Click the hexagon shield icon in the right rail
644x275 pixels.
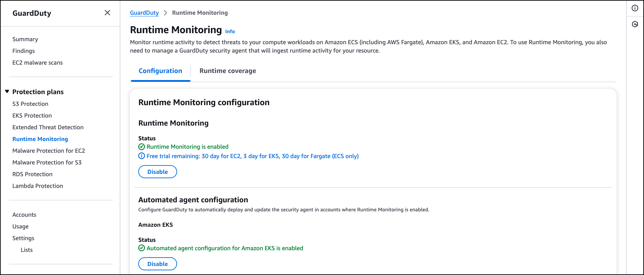(635, 24)
